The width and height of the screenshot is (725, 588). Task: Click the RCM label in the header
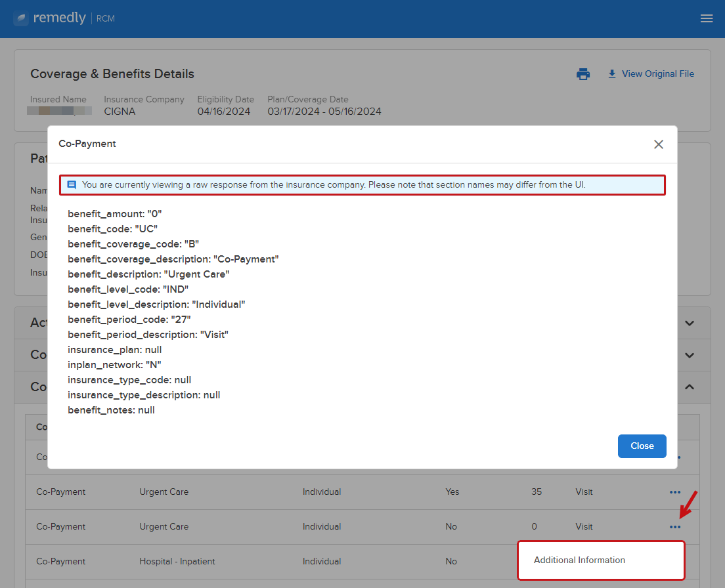(x=106, y=19)
